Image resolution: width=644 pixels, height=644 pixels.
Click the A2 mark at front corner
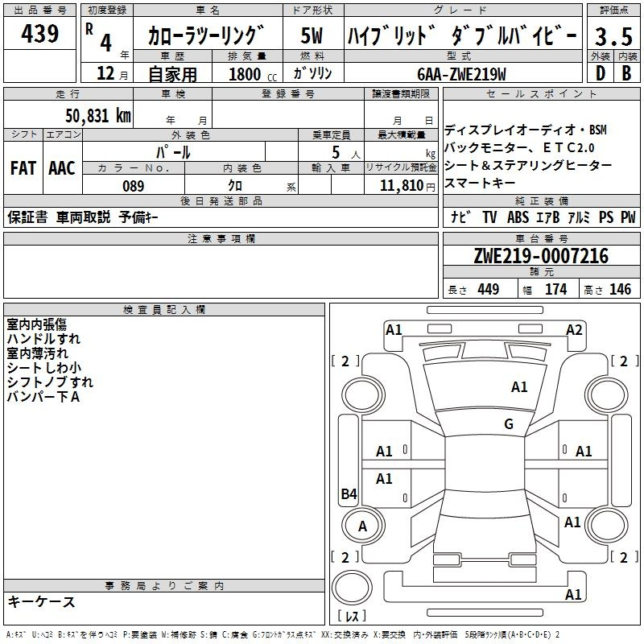(574, 330)
